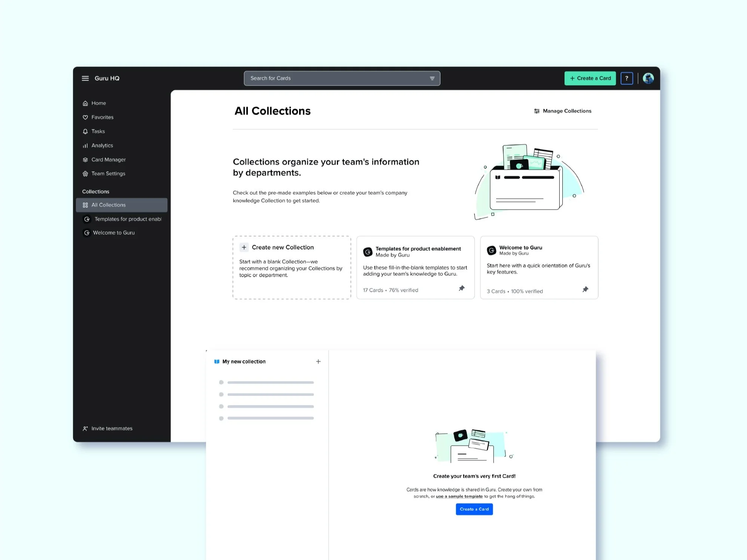Go to Home in the sidebar

pyautogui.click(x=98, y=103)
